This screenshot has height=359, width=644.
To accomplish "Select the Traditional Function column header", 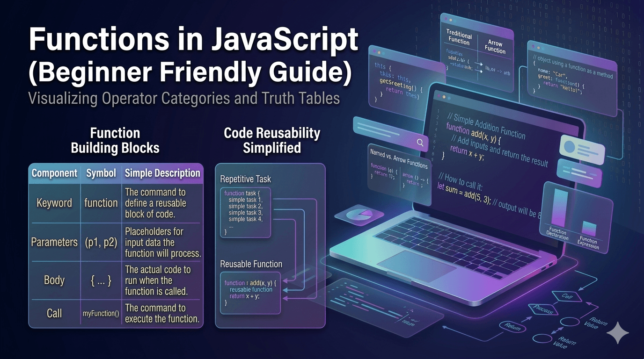I will click(x=459, y=37).
